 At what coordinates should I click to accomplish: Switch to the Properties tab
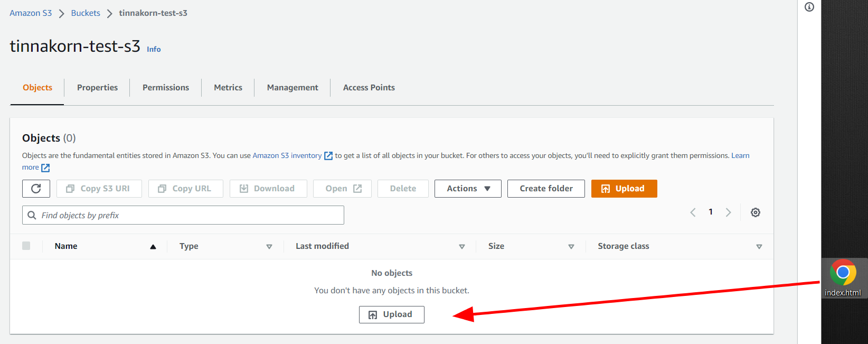pos(97,88)
